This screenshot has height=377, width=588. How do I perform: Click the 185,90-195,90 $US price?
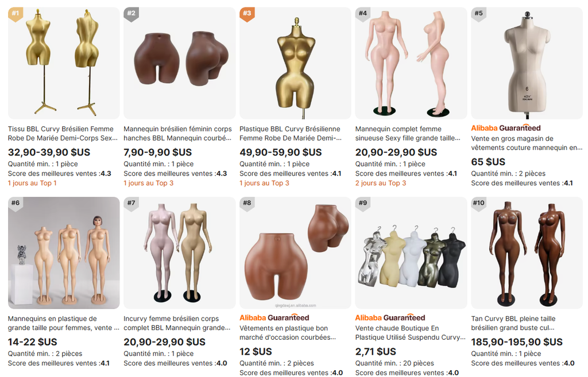tap(517, 342)
